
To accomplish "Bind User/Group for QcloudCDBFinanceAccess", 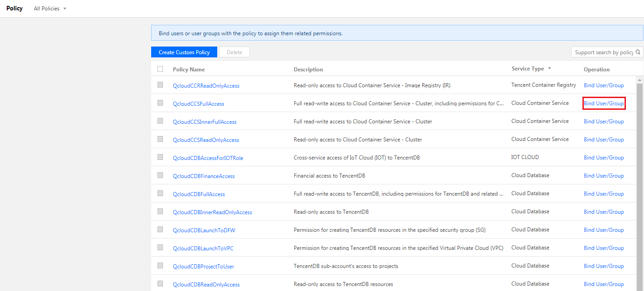I will 604,176.
